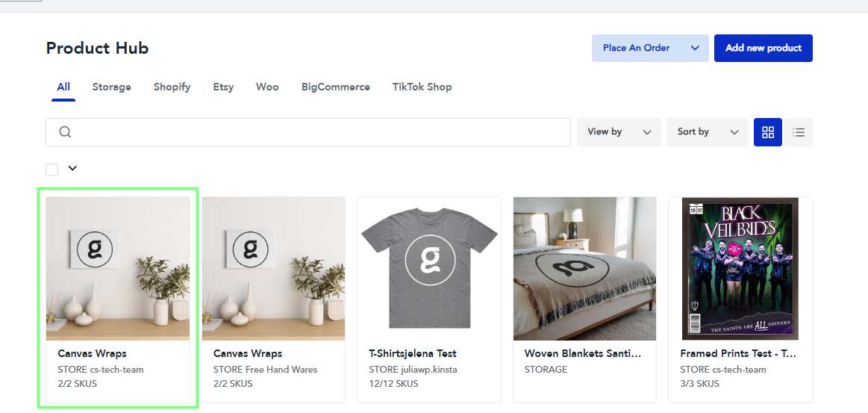Open the View by dropdown
This screenshot has width=868, height=413.
coord(619,132)
